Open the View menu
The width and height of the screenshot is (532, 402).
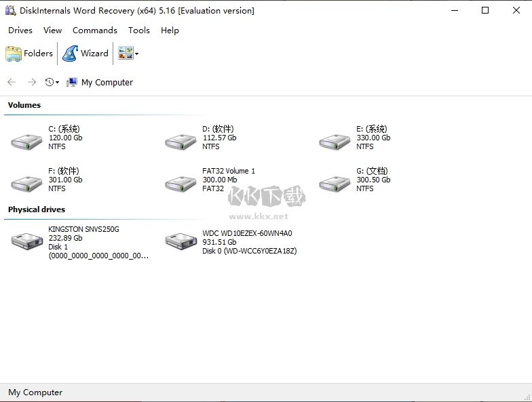click(x=53, y=30)
